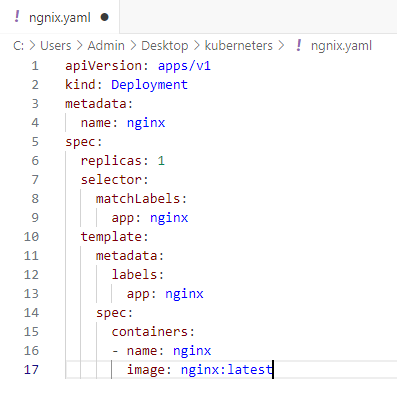Open ngnix.yaml in the breadcrumb
This screenshot has width=397, height=398.
(341, 46)
